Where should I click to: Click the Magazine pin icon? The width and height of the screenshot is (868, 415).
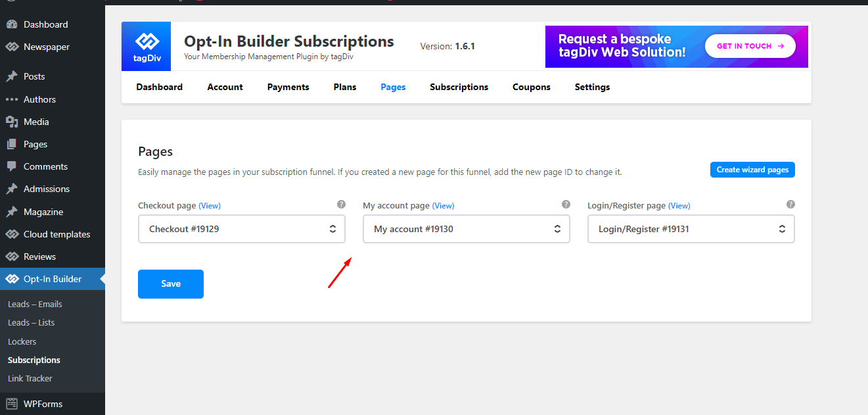point(12,212)
